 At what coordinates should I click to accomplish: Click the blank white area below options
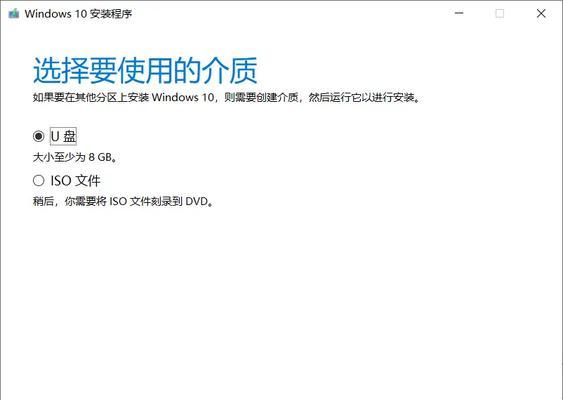[x=282, y=302]
